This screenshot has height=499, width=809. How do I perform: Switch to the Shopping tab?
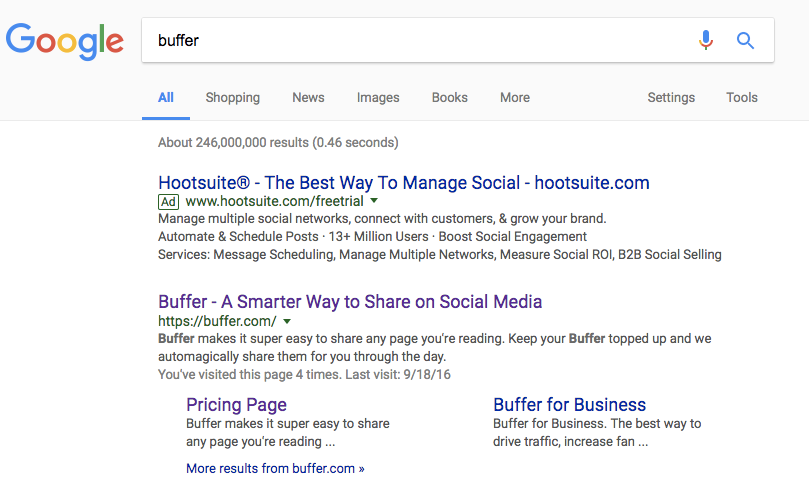[x=233, y=98]
